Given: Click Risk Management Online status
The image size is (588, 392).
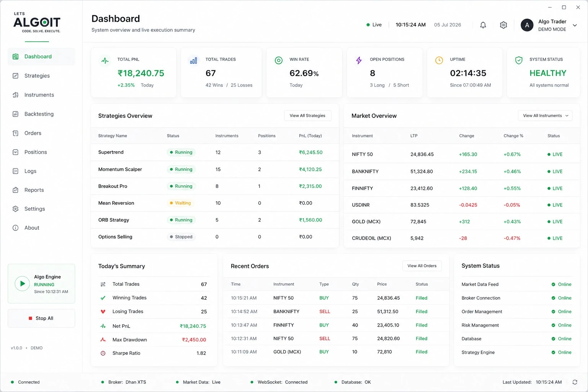Looking at the screenshot, I should (x=561, y=325).
